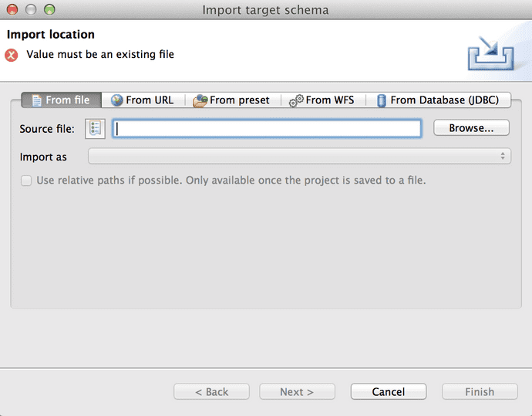
Task: Close the Import target schema dialog
Action: click(x=13, y=10)
